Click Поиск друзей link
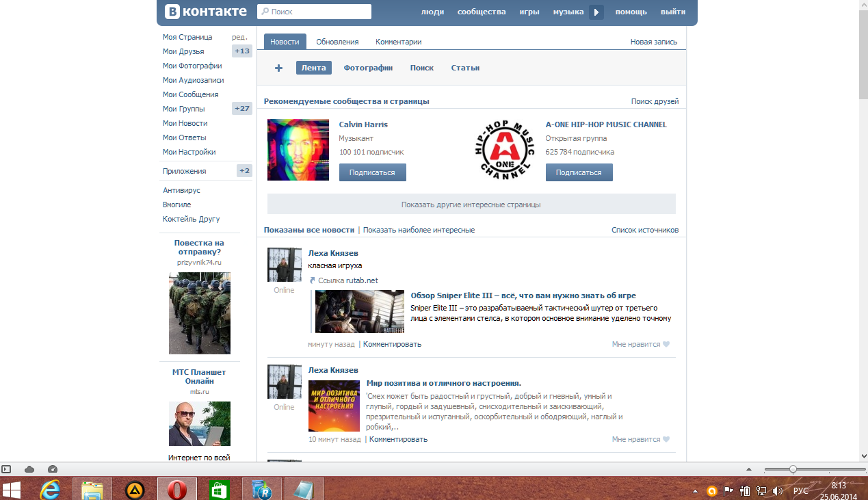 point(655,101)
